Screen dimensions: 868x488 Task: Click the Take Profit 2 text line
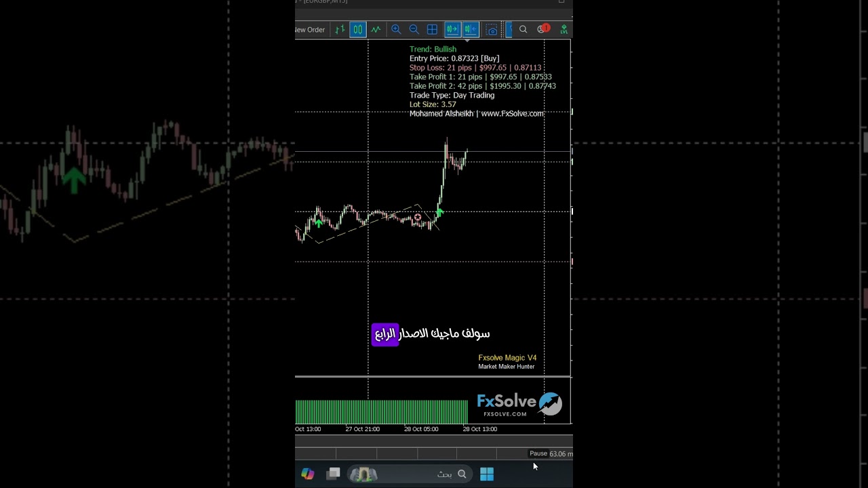pos(483,86)
